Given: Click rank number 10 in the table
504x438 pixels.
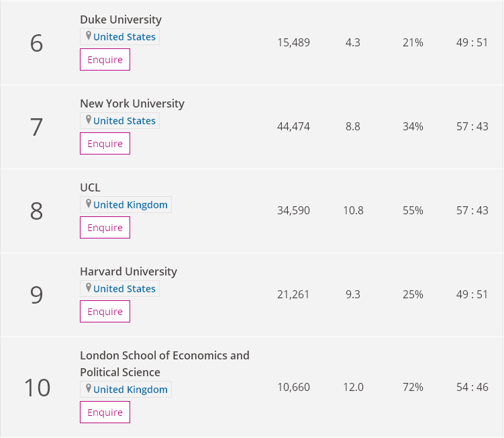Looking at the screenshot, I should [x=37, y=388].
